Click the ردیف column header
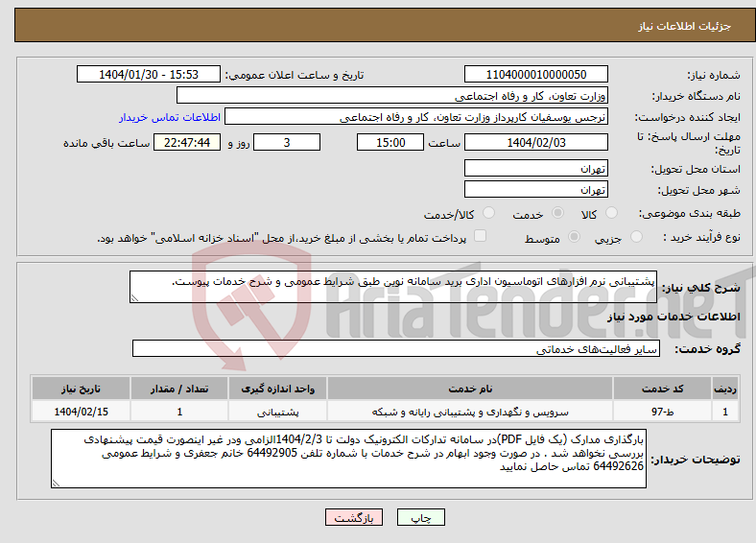756x543 pixels. click(725, 389)
